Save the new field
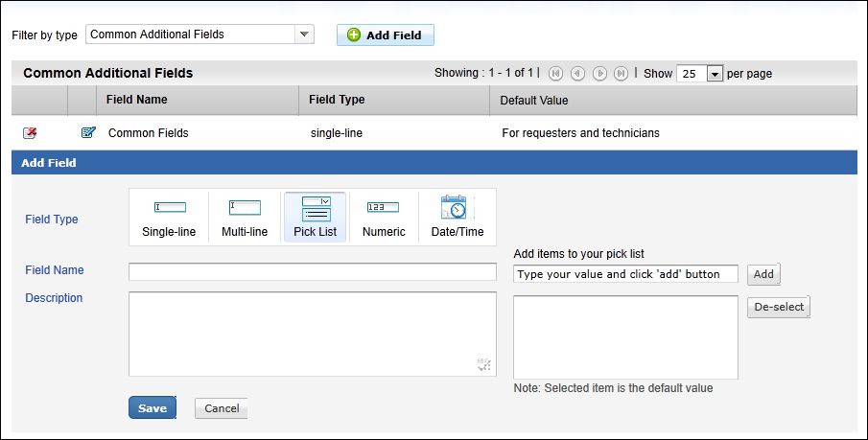868x440 pixels. 152,408
